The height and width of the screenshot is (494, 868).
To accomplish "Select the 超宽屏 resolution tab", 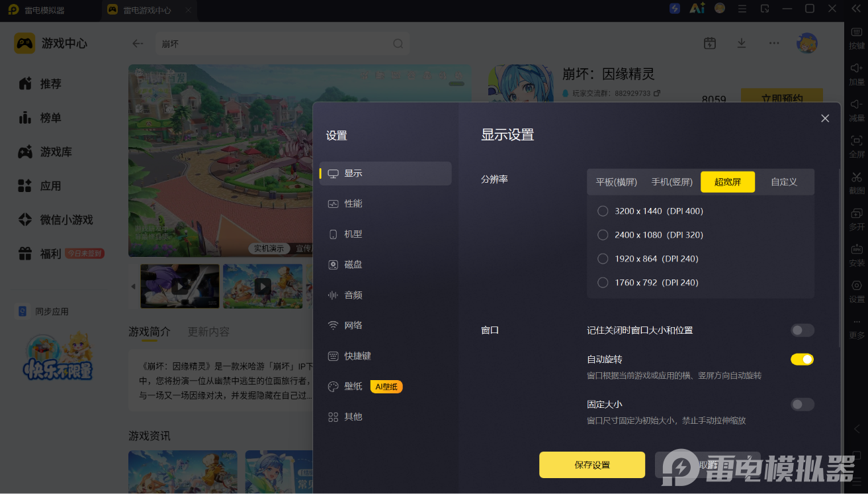I will point(728,182).
